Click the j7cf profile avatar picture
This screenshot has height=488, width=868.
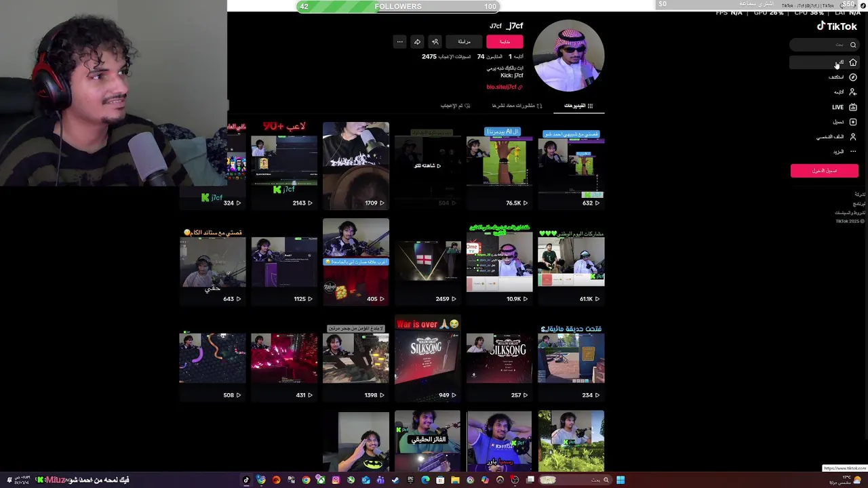[x=568, y=56]
